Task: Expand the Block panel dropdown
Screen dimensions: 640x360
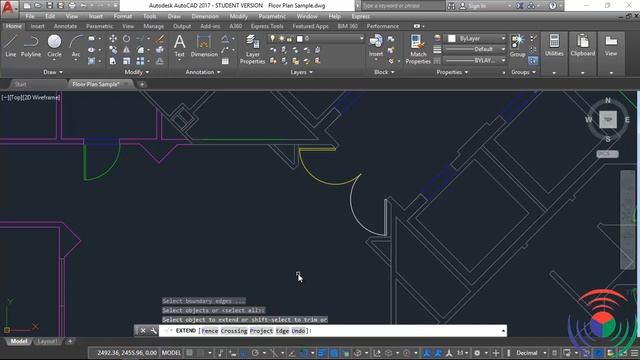Action: pos(384,72)
